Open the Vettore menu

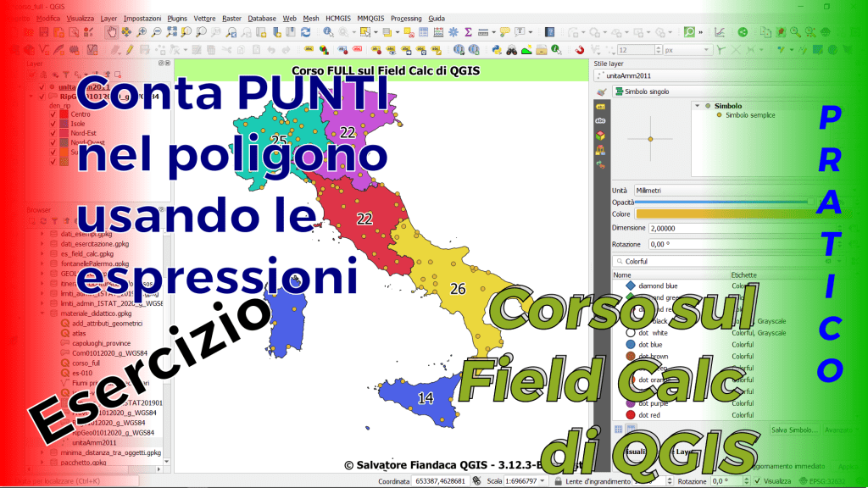(x=204, y=18)
